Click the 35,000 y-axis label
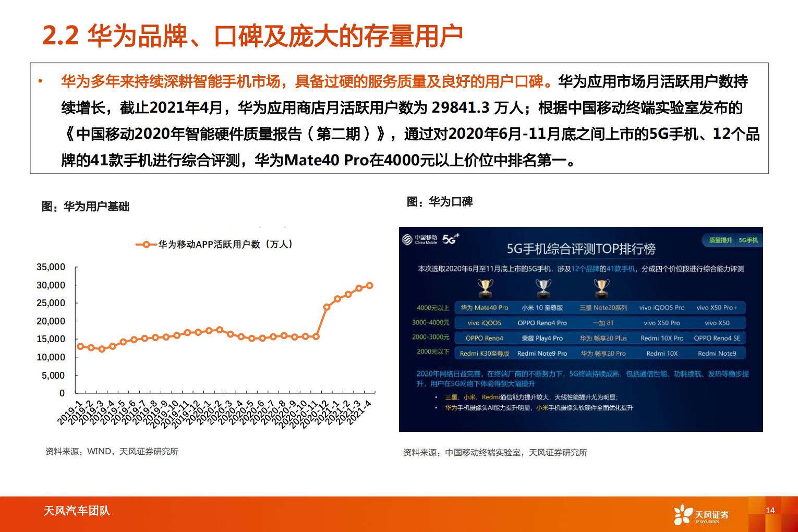The width and height of the screenshot is (798, 532). click(51, 267)
